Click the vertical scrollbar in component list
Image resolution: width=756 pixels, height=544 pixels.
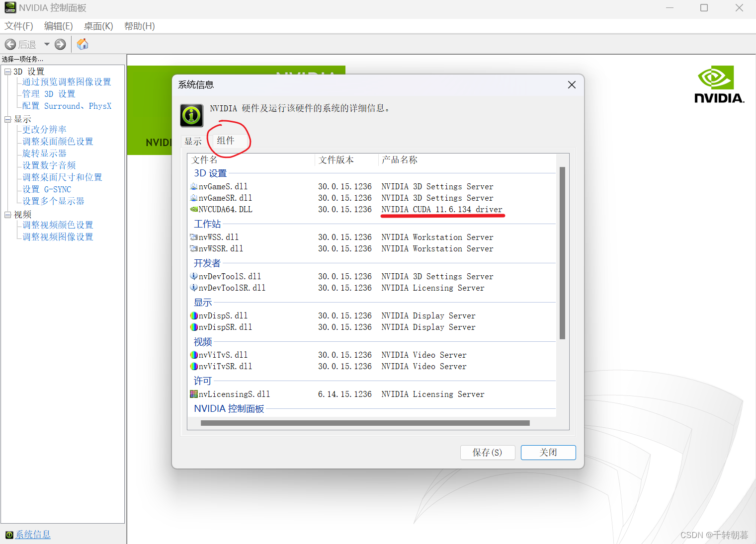click(562, 253)
